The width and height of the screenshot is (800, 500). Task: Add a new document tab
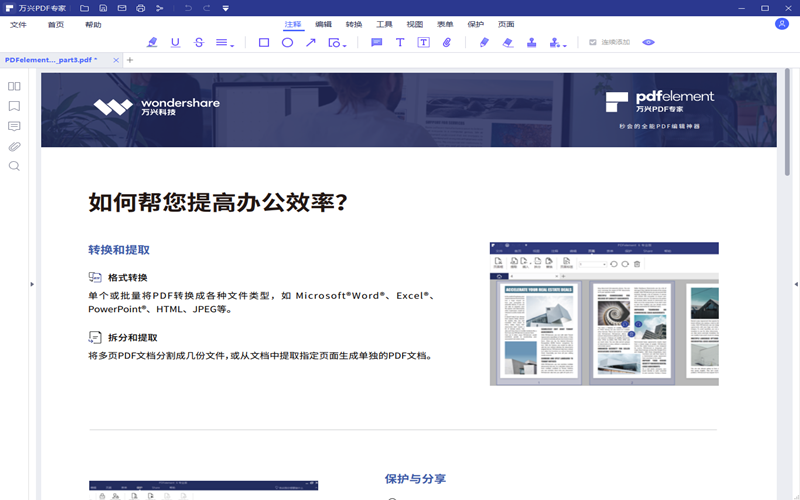tap(130, 61)
